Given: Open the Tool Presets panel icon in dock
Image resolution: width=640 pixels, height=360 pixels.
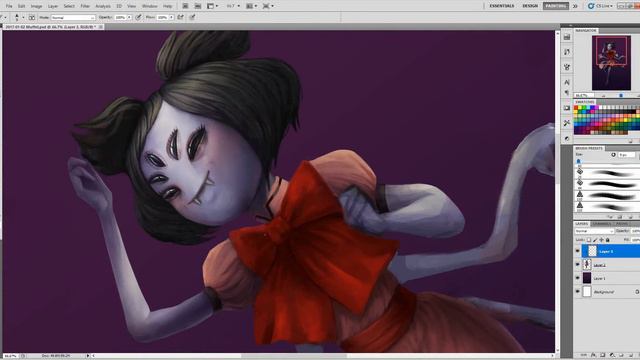Looking at the screenshot, I should [567, 123].
